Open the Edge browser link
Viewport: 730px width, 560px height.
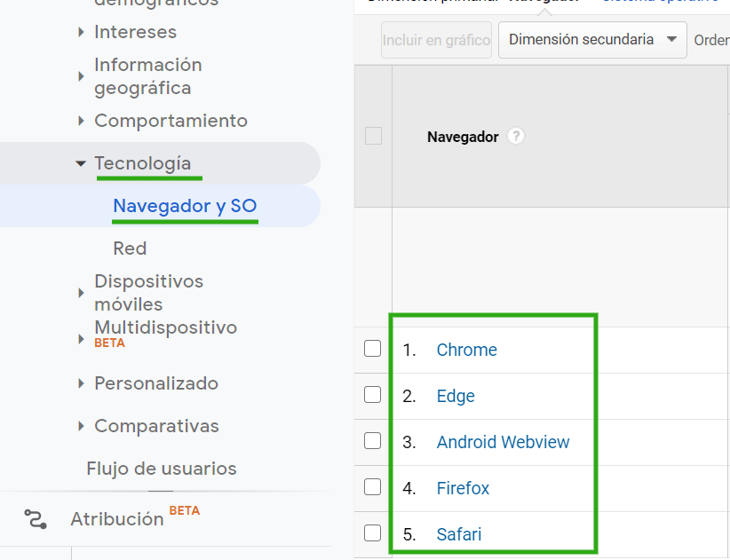tap(456, 397)
